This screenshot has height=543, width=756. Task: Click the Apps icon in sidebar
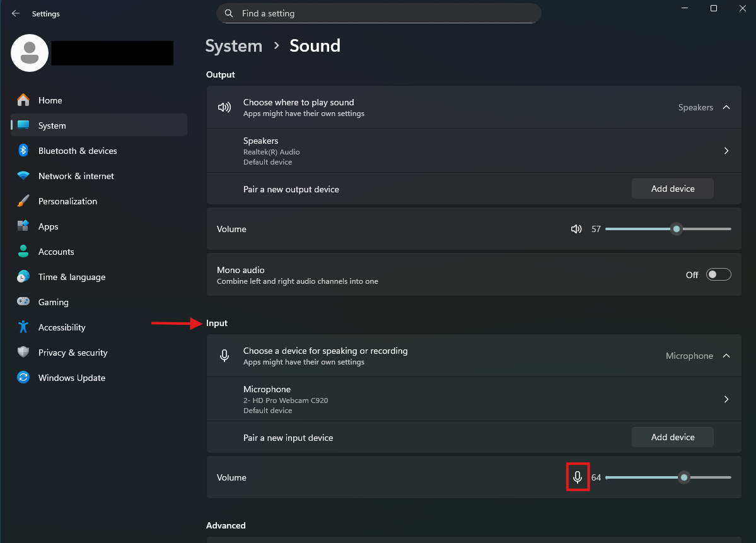pyautogui.click(x=23, y=226)
